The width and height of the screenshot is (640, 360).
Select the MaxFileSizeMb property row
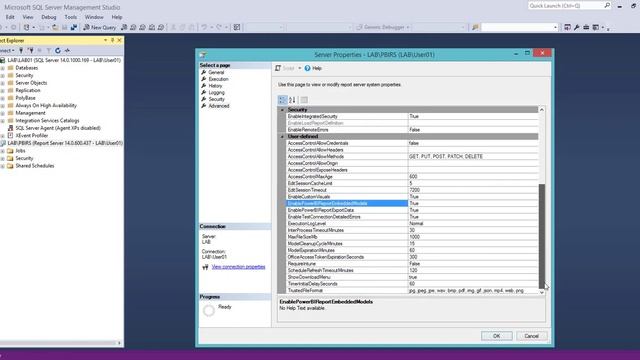click(412, 237)
